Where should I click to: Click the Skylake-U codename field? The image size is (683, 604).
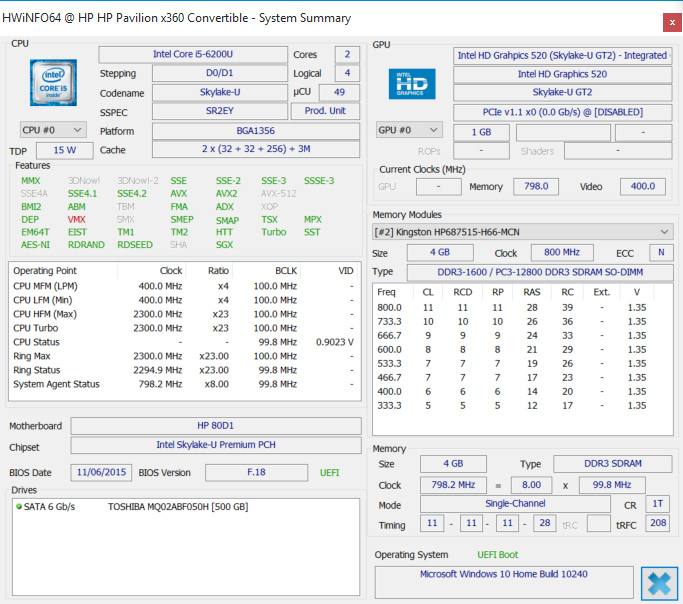(x=220, y=92)
